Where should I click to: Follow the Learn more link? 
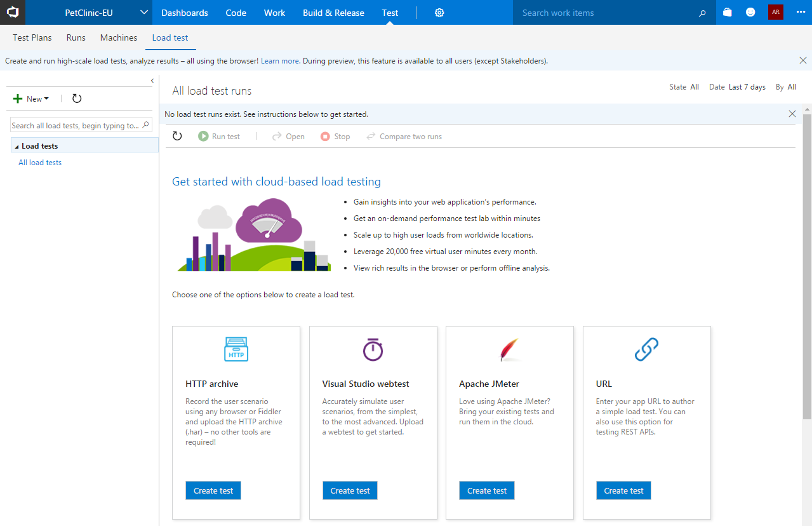(280, 61)
